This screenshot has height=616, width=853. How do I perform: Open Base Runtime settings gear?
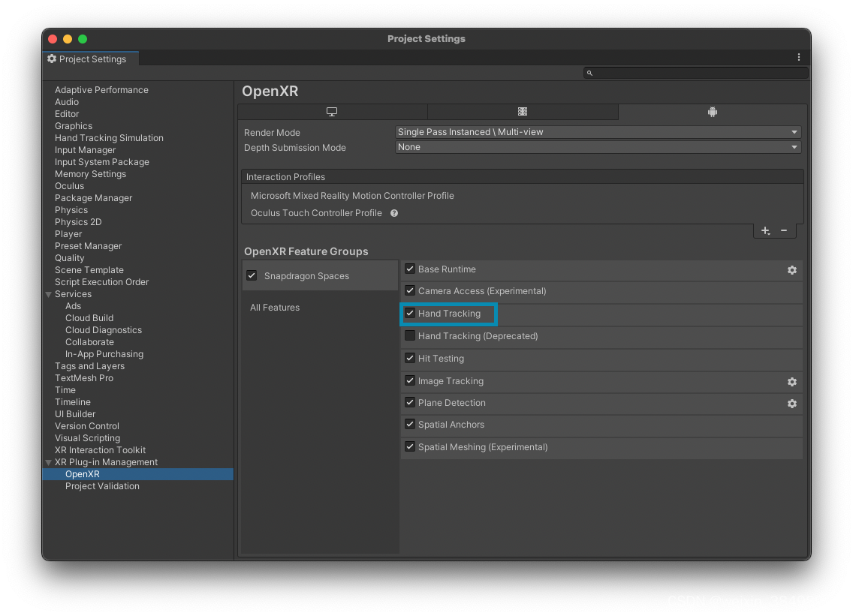click(x=792, y=270)
